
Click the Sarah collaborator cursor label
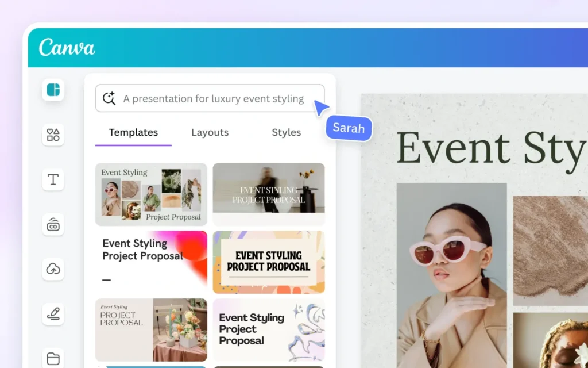349,128
